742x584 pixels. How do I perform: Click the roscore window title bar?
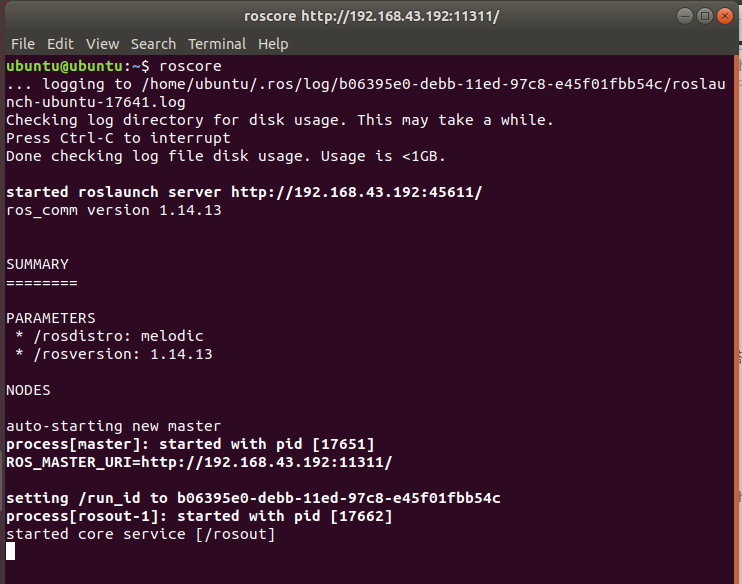371,16
